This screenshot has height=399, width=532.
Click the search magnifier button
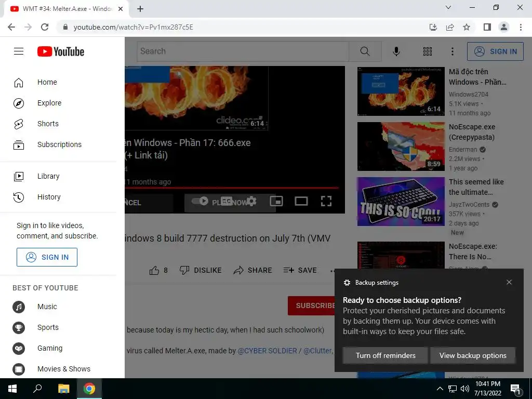click(365, 51)
